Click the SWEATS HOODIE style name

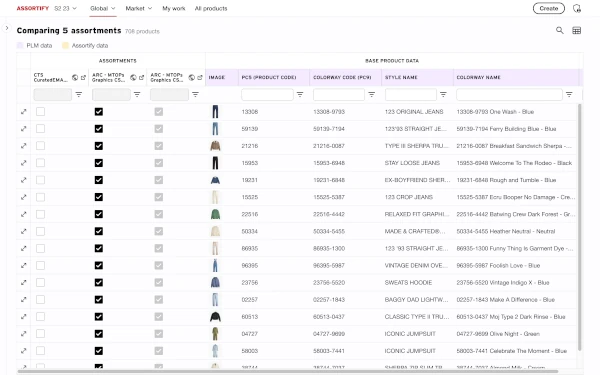(408, 282)
